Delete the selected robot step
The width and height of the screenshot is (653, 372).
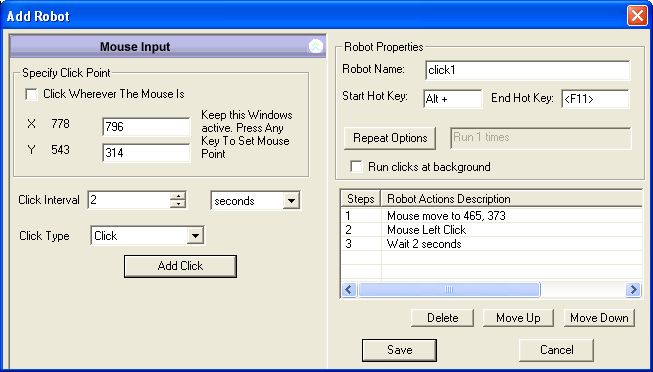click(x=442, y=318)
